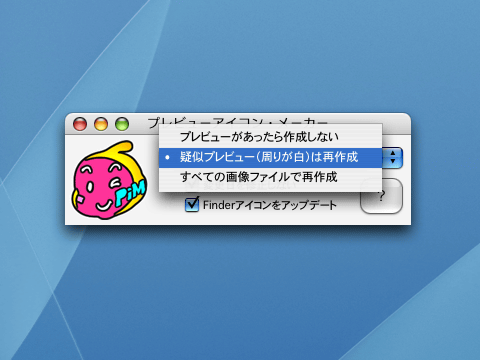Toggle the Finderアイコンをアップデート checkbox
The height and width of the screenshot is (360, 480).
click(x=192, y=204)
